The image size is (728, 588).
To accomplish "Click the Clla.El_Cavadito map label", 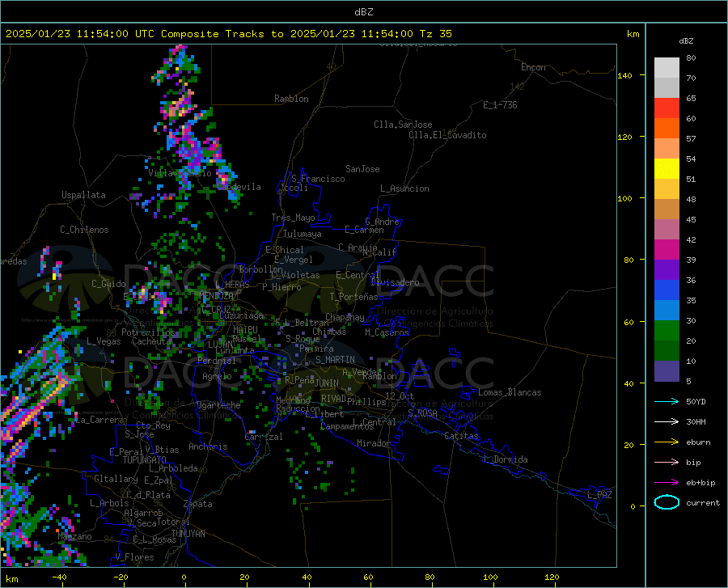I will point(447,135).
